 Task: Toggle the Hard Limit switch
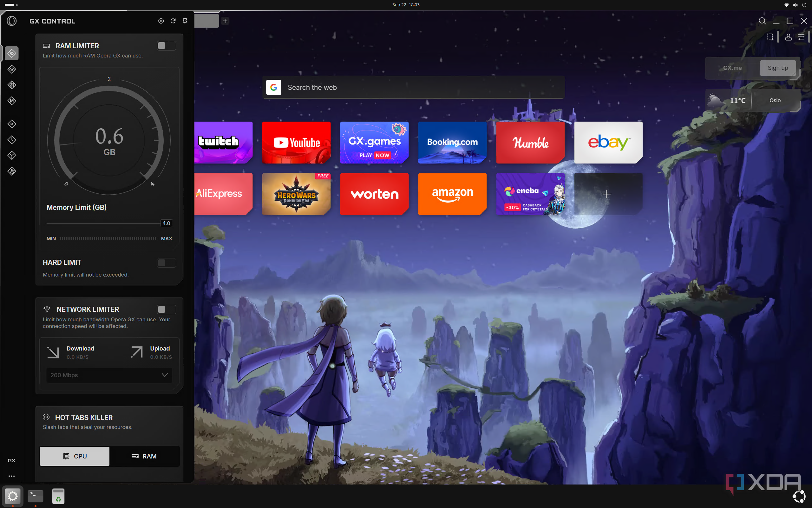[x=167, y=263]
